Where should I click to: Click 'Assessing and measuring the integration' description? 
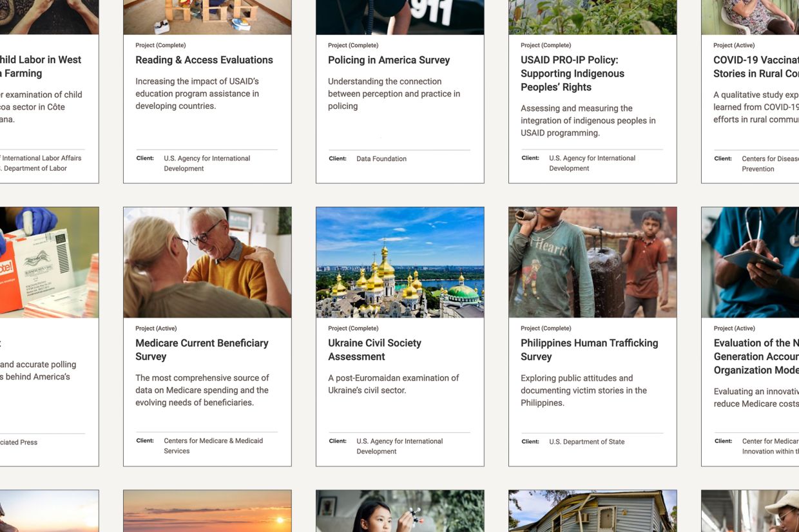point(588,120)
